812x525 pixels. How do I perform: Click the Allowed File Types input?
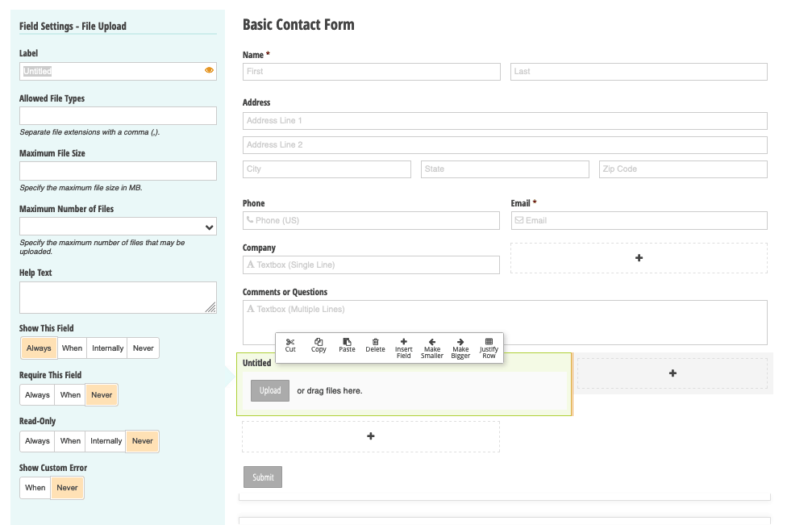click(x=118, y=116)
